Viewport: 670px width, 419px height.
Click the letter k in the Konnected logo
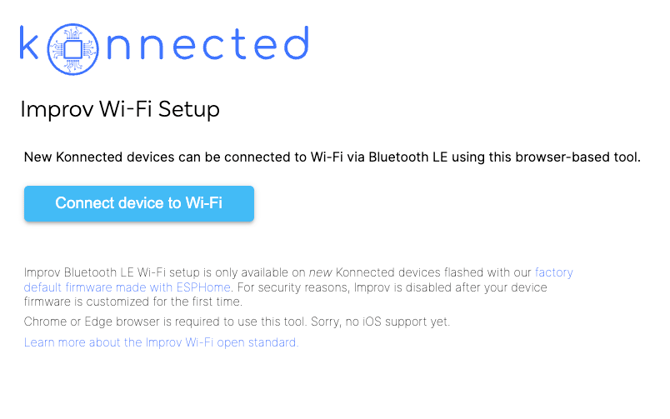pyautogui.click(x=29, y=43)
